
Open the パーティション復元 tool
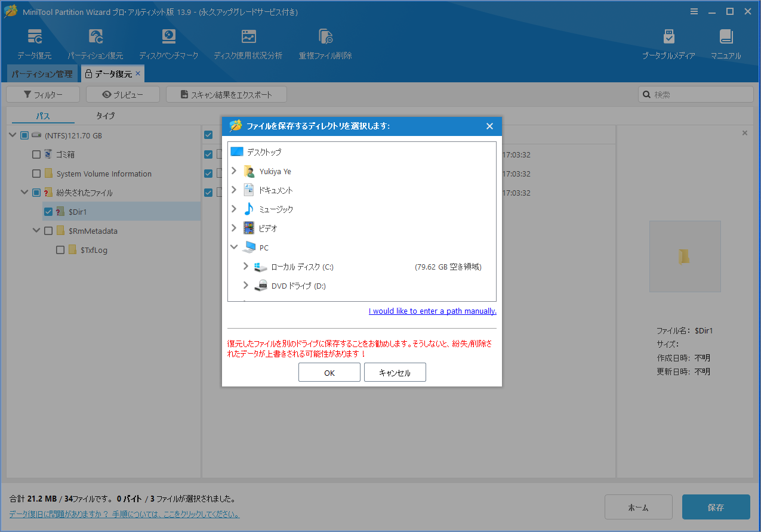[x=95, y=44]
